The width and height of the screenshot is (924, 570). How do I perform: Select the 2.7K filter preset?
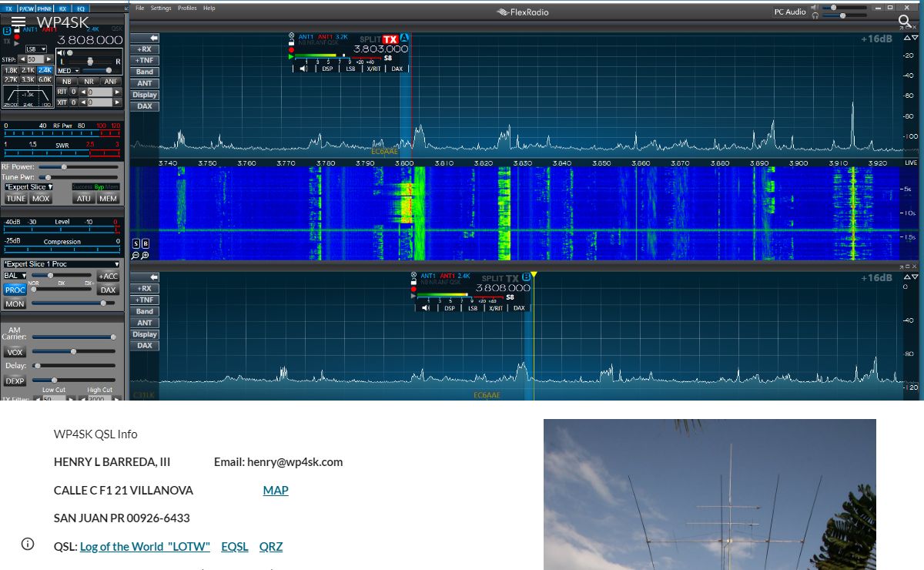(x=11, y=79)
